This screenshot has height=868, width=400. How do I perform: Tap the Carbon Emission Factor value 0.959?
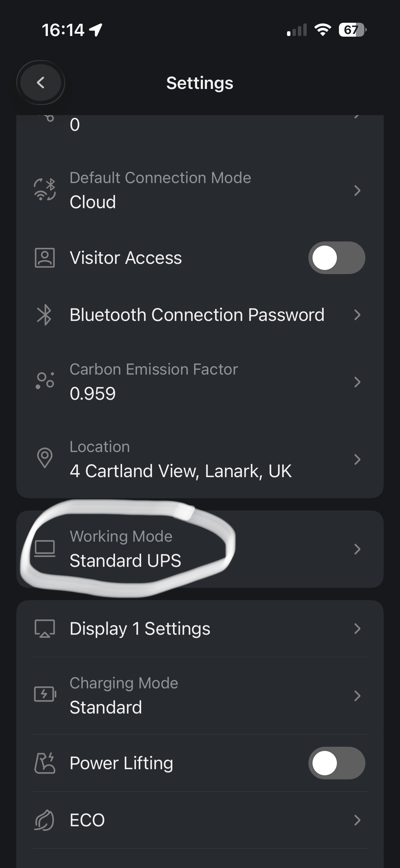coord(93,394)
